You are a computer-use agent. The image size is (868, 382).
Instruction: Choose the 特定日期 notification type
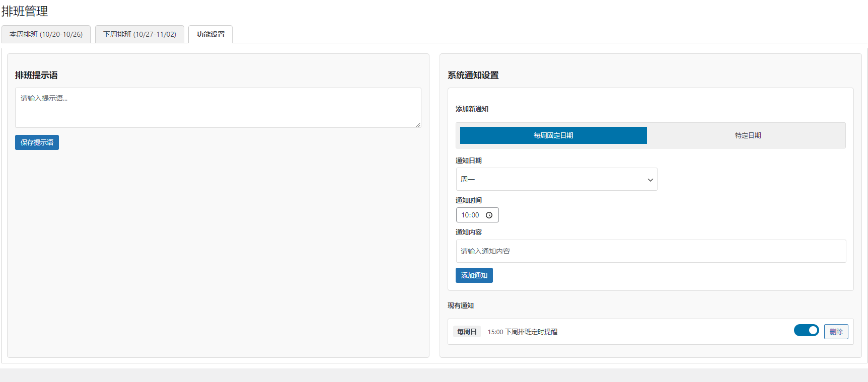click(x=747, y=135)
